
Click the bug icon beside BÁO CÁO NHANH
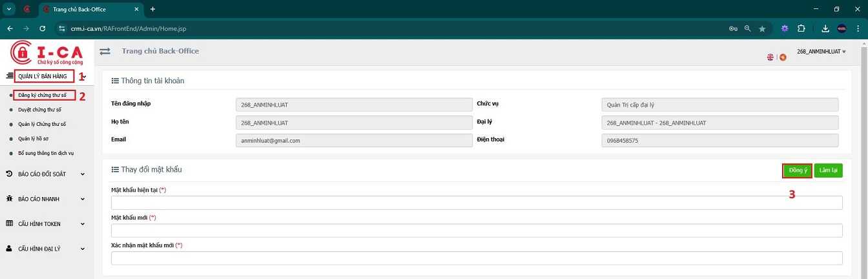click(9, 199)
